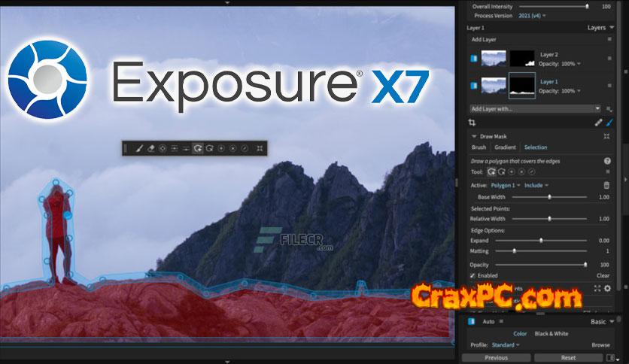The image size is (629, 364).
Task: Click the third circle tool in Tool row
Action: (x=512, y=172)
